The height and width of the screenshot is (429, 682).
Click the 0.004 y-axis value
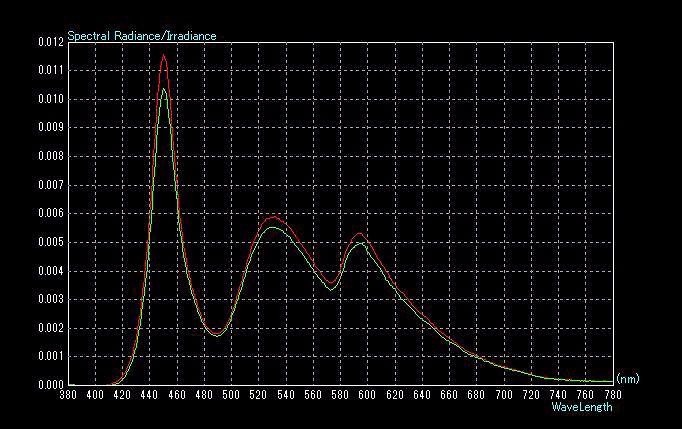click(51, 271)
